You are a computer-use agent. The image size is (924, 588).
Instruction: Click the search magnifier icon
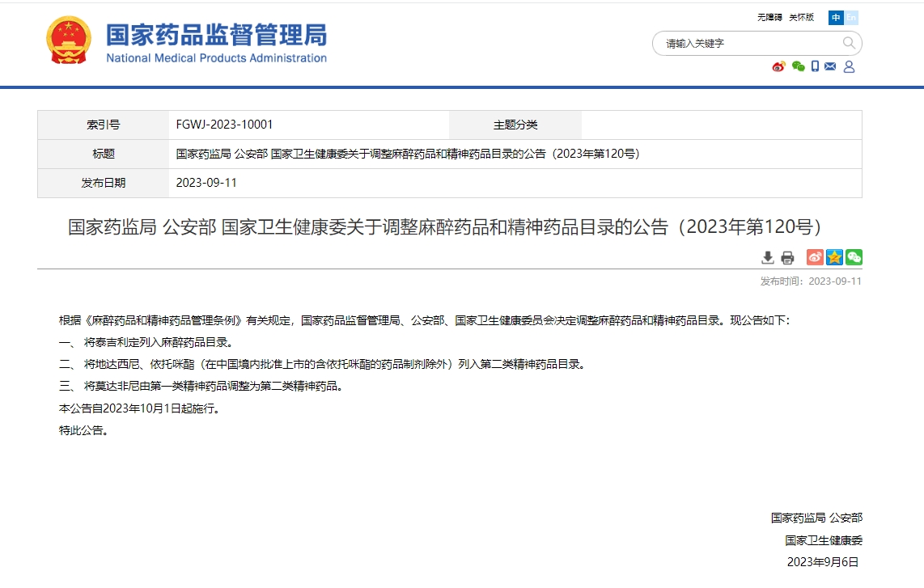tap(849, 43)
